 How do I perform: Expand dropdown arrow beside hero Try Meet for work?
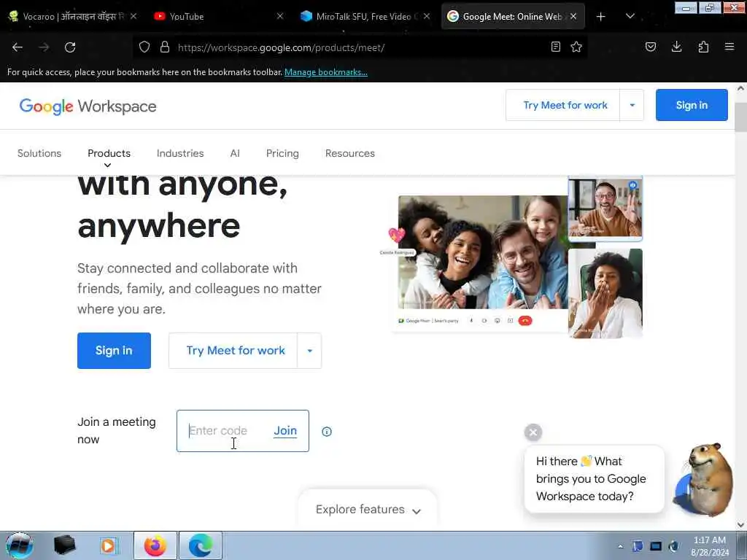(309, 351)
